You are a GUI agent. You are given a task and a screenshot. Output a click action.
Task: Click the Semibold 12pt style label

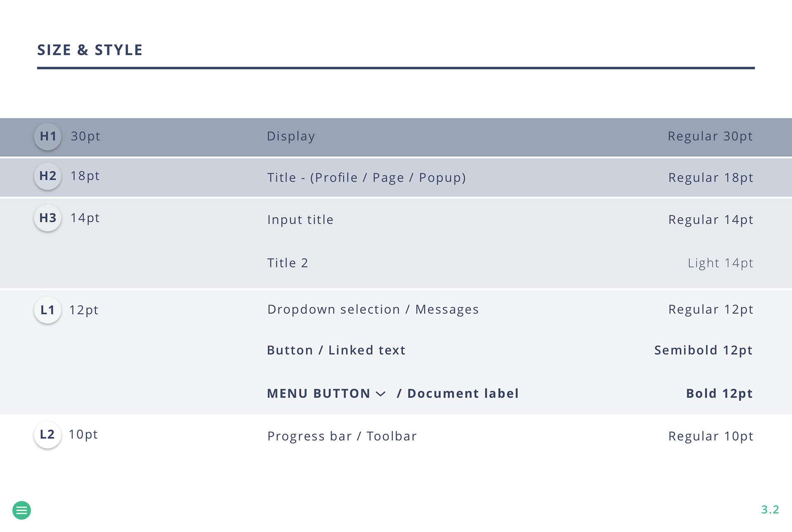click(703, 350)
